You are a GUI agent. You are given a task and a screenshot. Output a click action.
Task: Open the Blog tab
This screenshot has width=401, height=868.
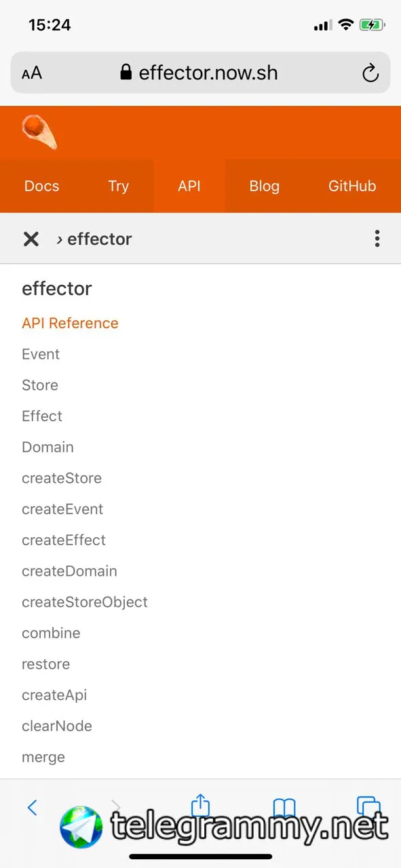[264, 186]
